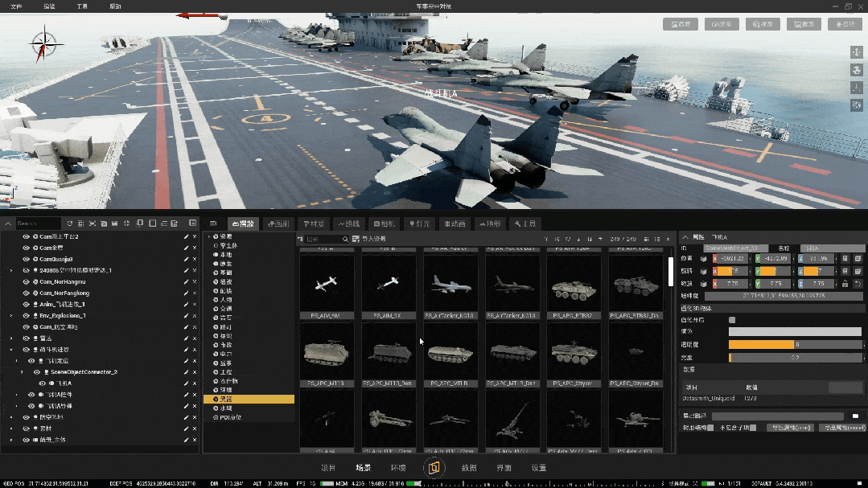Click the compass icon in the viewport

[x=43, y=44]
